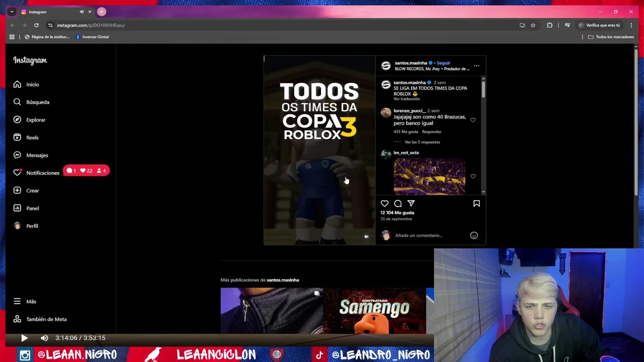Open Chrome three-dot menu
Screen dimensions: 644x362
(631, 25)
